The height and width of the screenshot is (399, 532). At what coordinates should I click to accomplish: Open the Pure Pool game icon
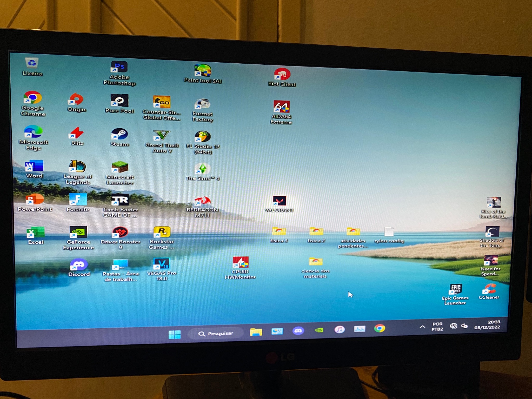click(119, 103)
